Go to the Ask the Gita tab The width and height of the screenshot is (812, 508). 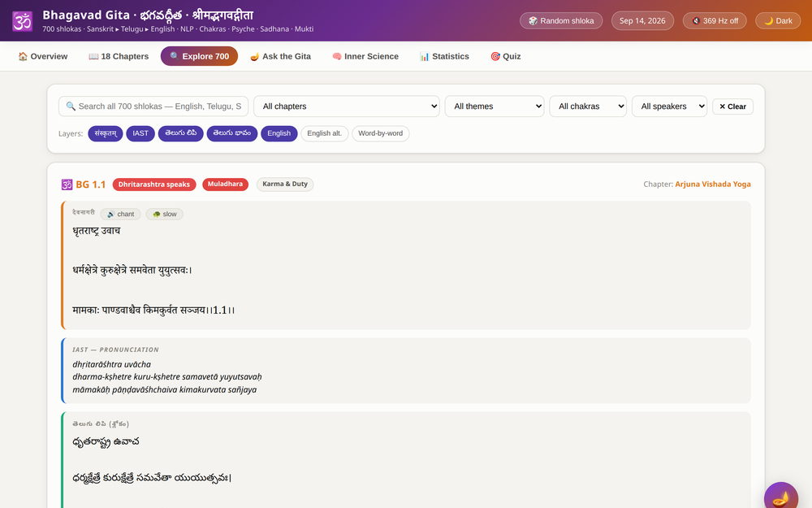click(280, 56)
